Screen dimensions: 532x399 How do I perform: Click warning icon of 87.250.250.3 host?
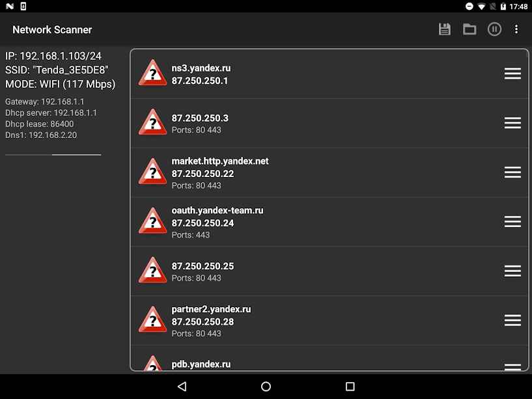coord(152,122)
